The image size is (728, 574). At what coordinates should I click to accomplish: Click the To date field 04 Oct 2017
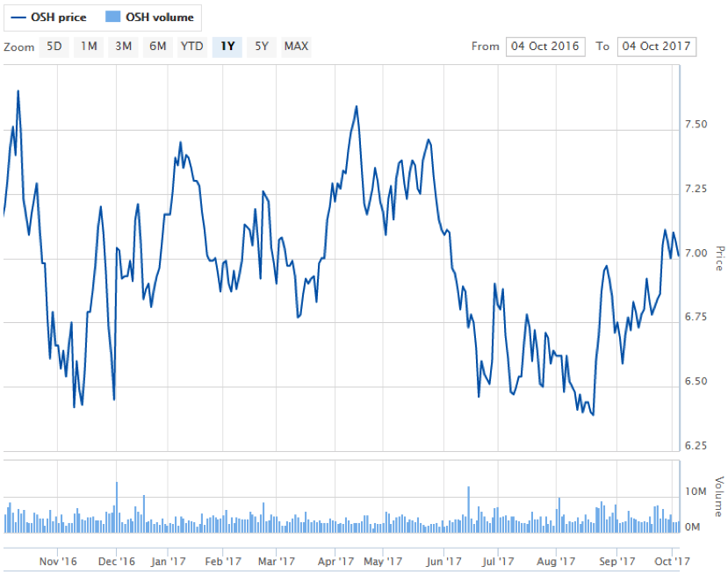657,47
